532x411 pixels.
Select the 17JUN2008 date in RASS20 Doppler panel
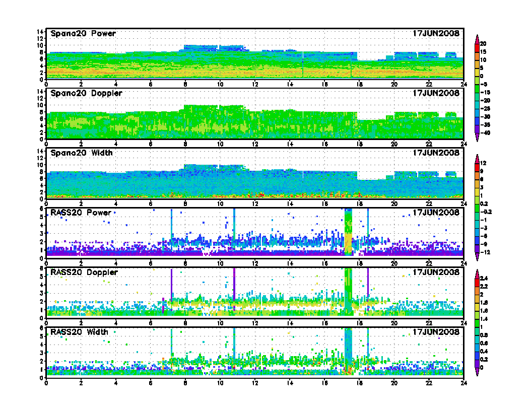(x=436, y=272)
